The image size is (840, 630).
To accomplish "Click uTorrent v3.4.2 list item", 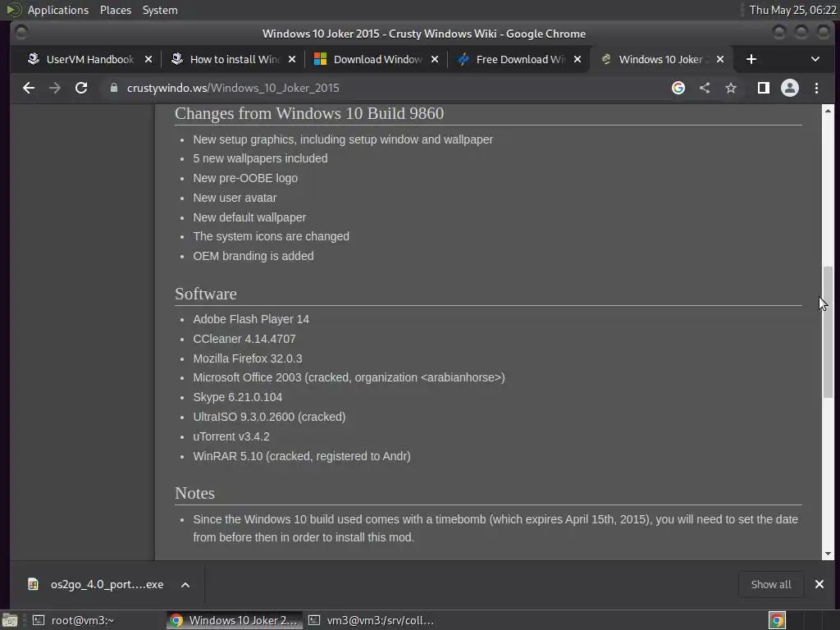I will pos(231,436).
